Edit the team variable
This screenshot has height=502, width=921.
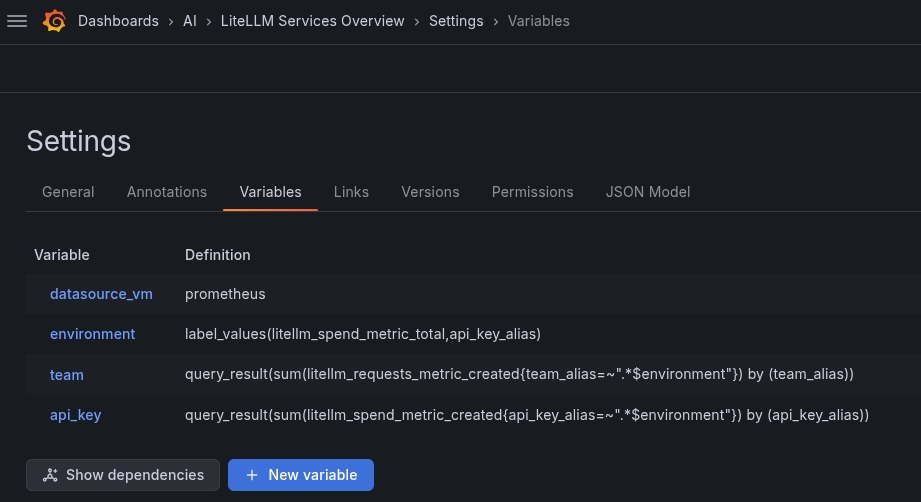(x=66, y=375)
